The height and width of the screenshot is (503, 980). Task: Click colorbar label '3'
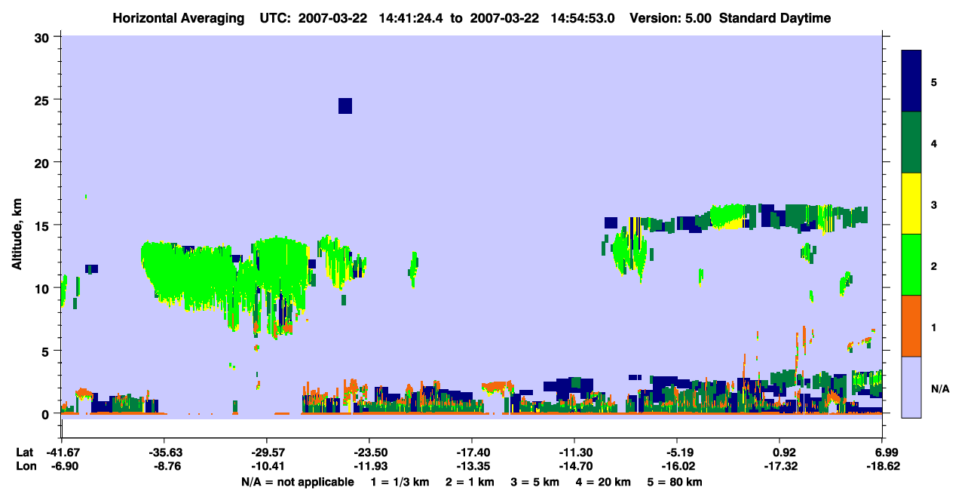click(933, 204)
